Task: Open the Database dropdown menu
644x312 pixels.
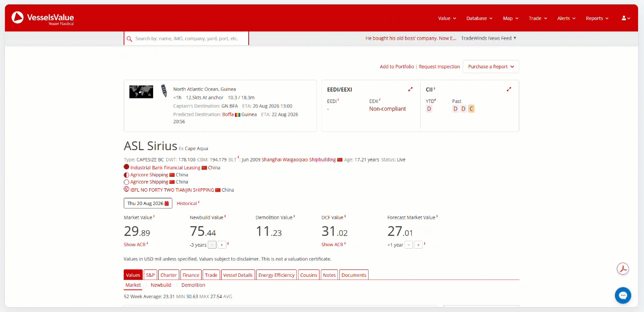Action: pos(480,18)
